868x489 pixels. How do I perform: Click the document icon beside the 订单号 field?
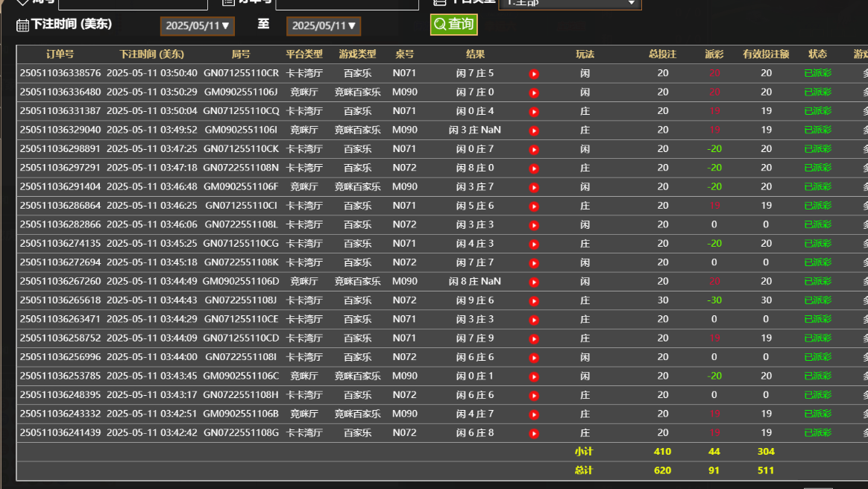click(226, 2)
